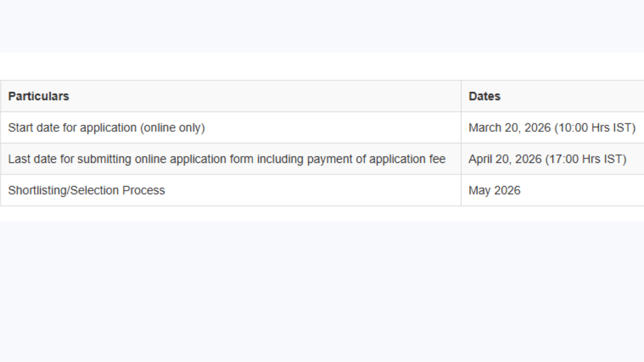
Task: Click the '(17:00 Hrs IST)' time text
Action: pyautogui.click(x=586, y=159)
